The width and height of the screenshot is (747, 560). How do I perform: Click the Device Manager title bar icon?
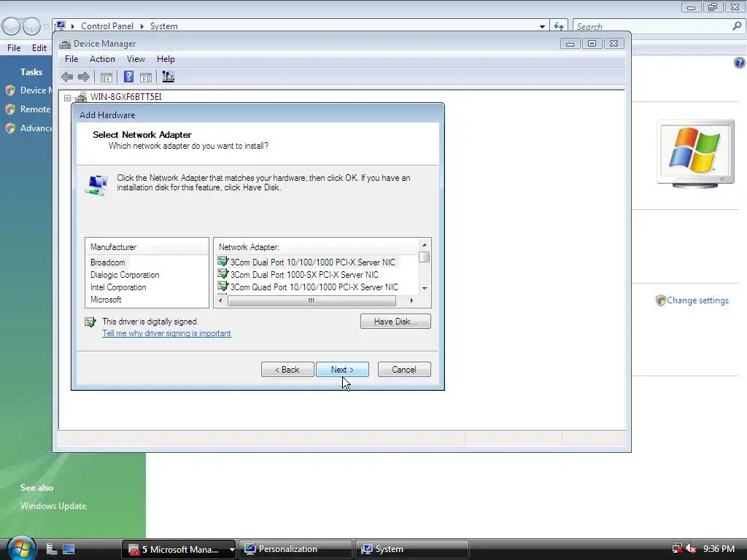pyautogui.click(x=65, y=44)
